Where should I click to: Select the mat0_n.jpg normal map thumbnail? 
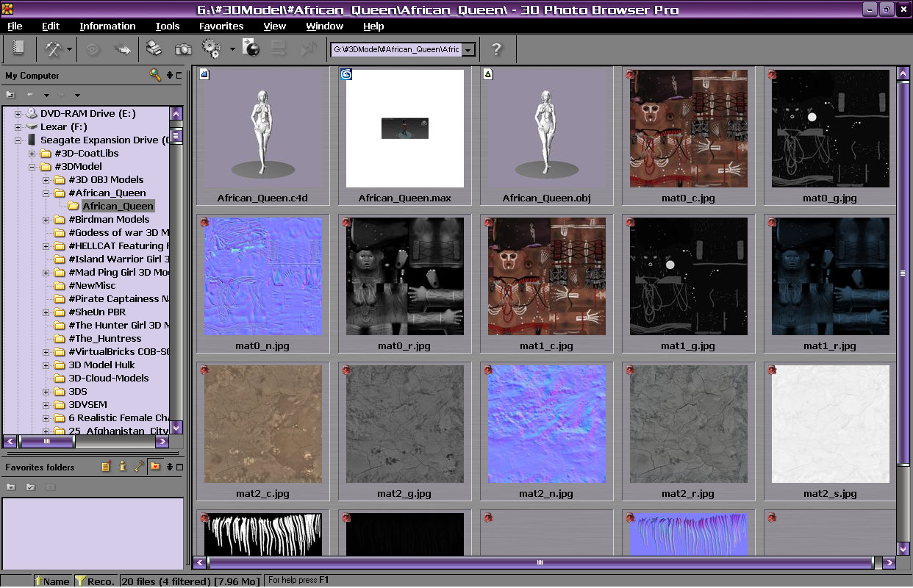pyautogui.click(x=262, y=276)
